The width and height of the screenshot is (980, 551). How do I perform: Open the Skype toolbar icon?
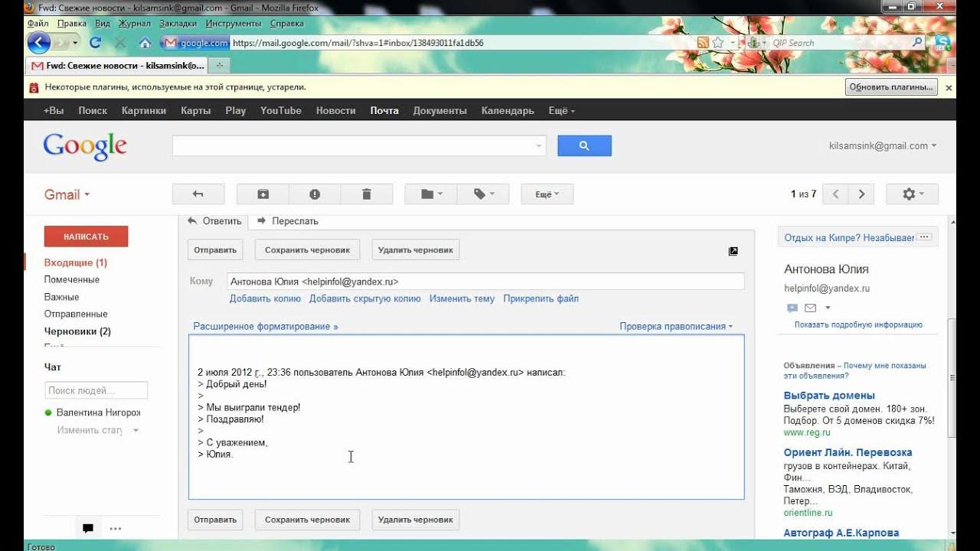[943, 43]
